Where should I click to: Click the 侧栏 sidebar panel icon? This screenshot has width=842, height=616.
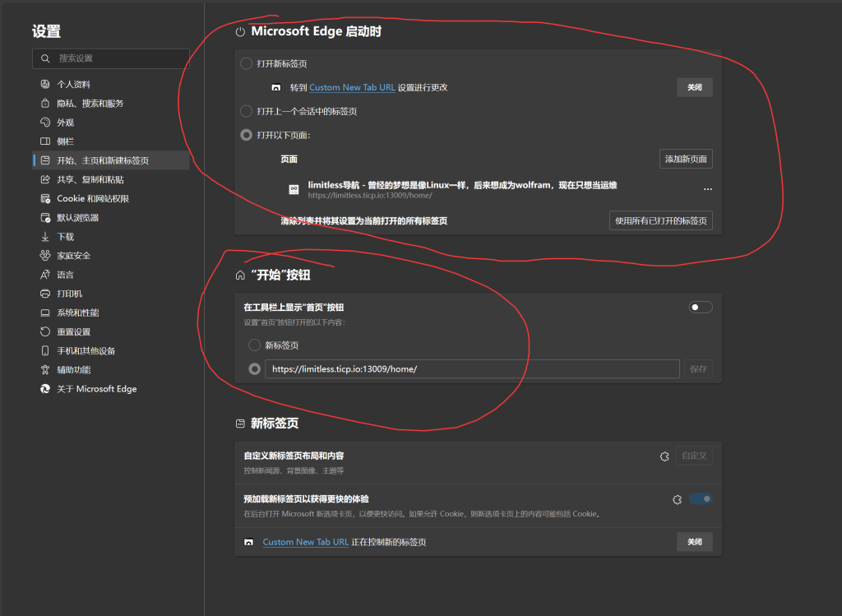45,141
